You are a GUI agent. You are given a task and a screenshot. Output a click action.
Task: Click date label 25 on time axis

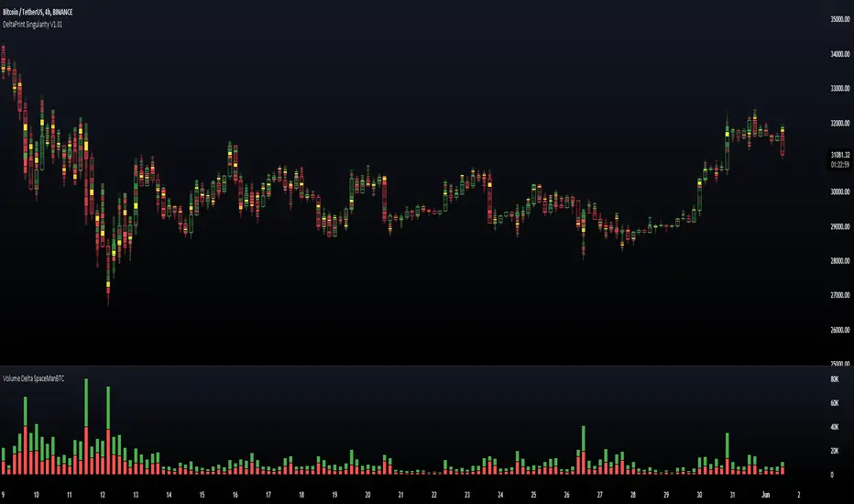533,495
